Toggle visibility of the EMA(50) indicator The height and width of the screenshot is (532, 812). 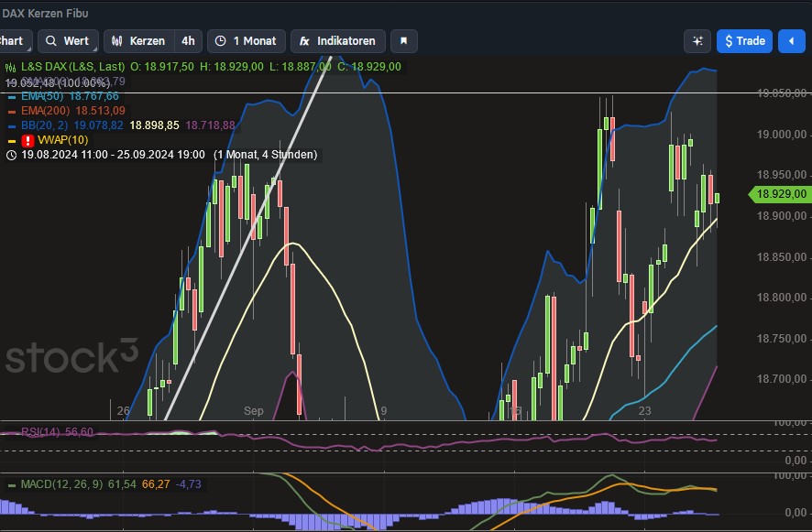coord(12,95)
